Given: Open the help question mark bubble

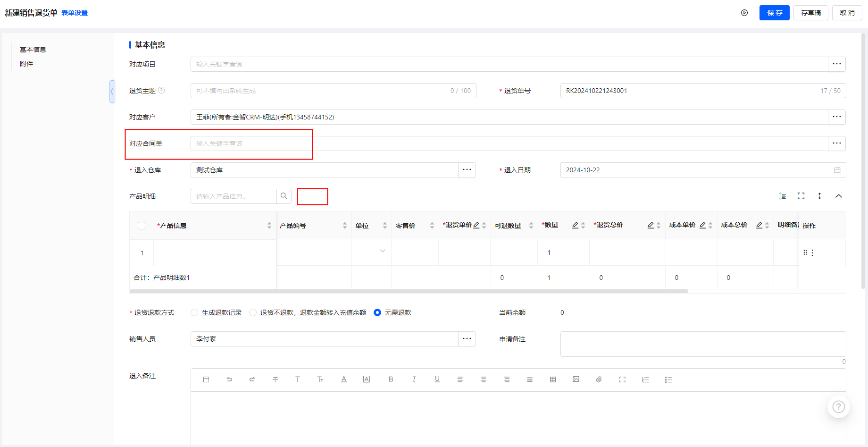Looking at the screenshot, I should [838, 406].
